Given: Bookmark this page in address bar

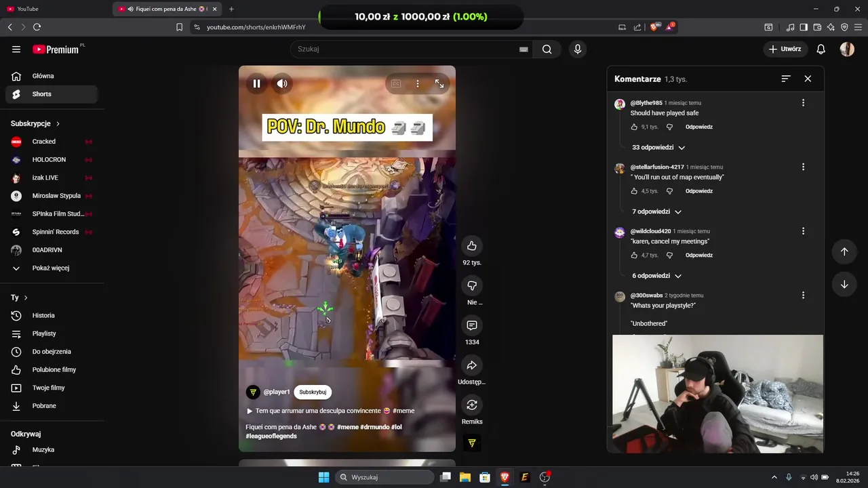Looking at the screenshot, I should click(x=179, y=27).
